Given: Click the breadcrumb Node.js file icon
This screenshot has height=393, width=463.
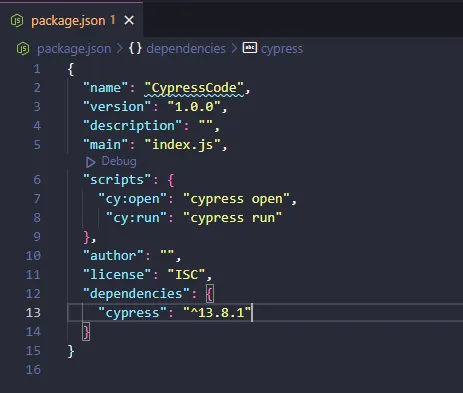Looking at the screenshot, I should pos(23,49).
